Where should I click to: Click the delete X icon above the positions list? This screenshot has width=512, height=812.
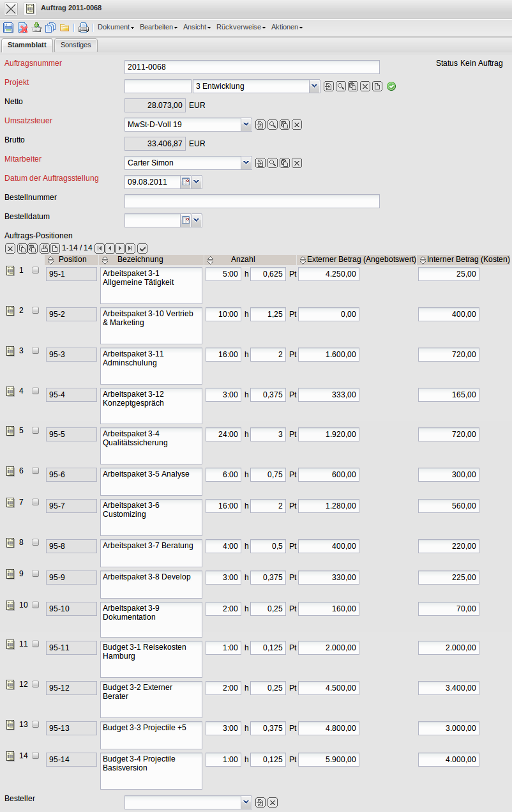pos(10,249)
